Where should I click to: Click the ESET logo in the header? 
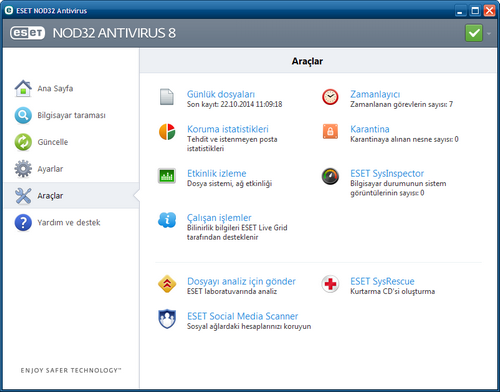27,33
